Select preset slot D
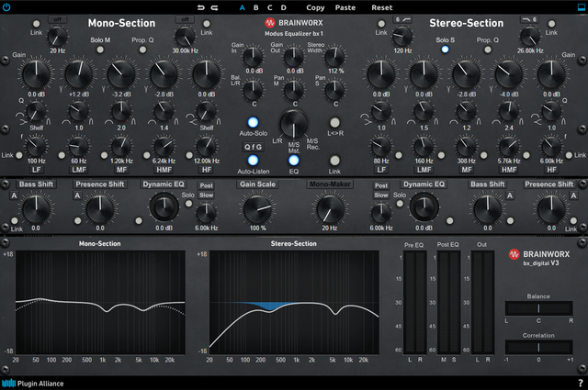 tap(284, 7)
